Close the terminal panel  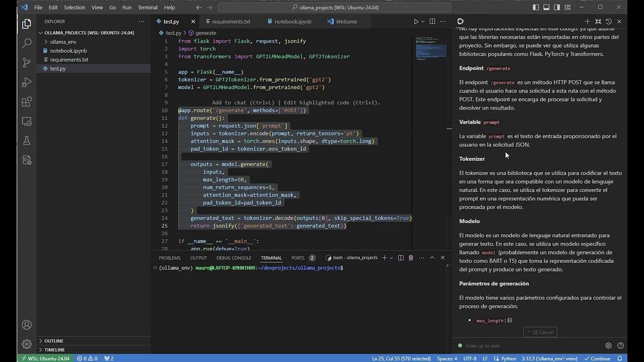pyautogui.click(x=443, y=258)
